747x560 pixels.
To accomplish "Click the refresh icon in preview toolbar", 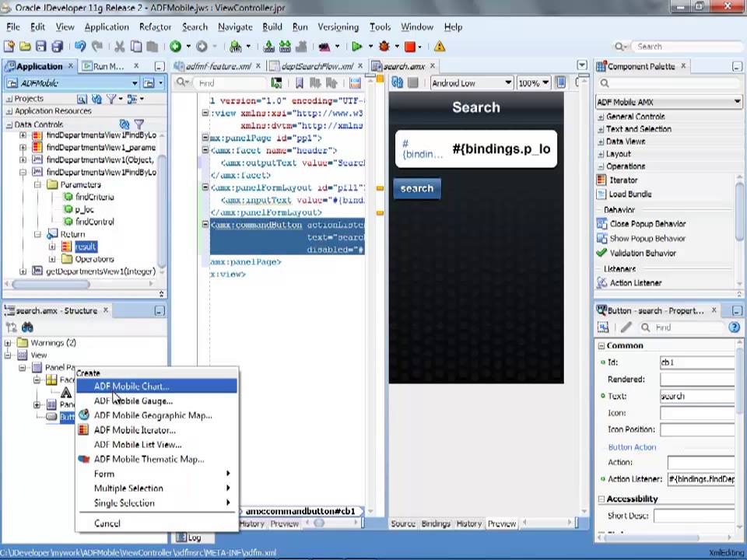I will [x=397, y=83].
